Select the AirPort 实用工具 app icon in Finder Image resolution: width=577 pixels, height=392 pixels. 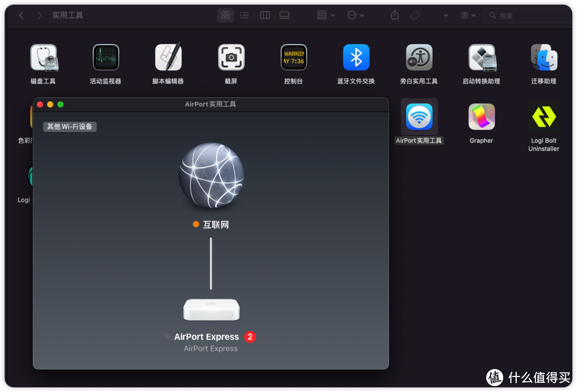(419, 117)
